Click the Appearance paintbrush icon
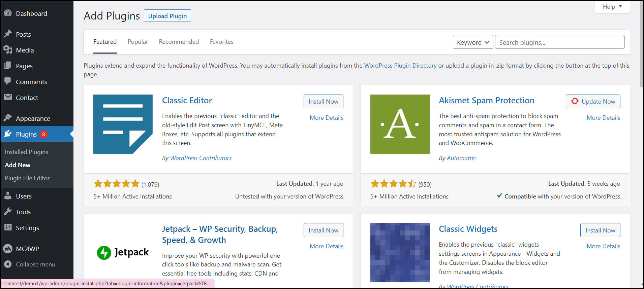The width and height of the screenshot is (644, 289). [8, 118]
